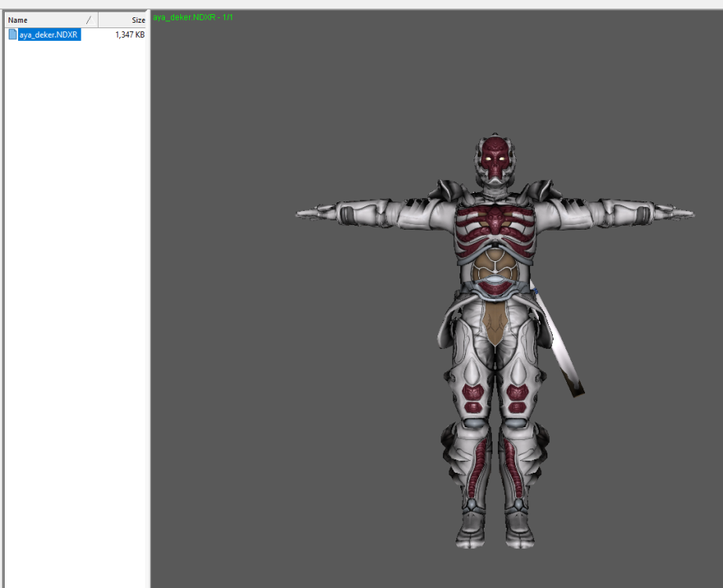Viewport: 723px width, 588px height.
Task: Click empty white area of file list
Action: 74,314
